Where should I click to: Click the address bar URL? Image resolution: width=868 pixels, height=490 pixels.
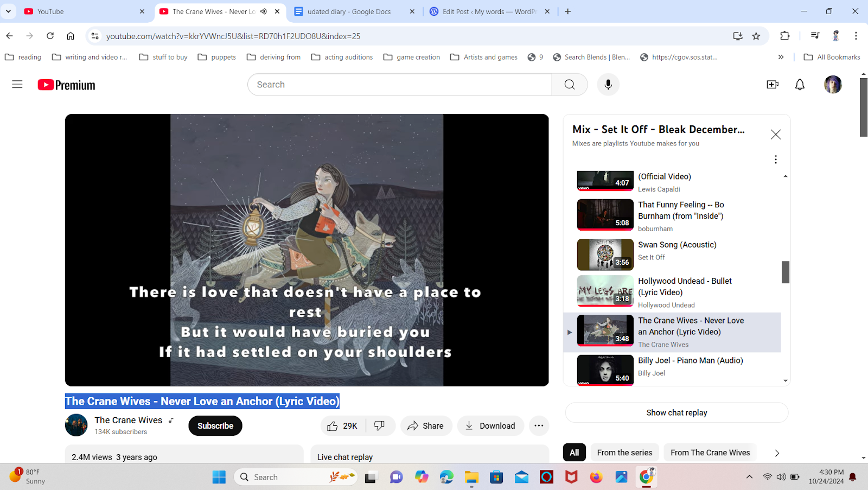[x=233, y=36]
